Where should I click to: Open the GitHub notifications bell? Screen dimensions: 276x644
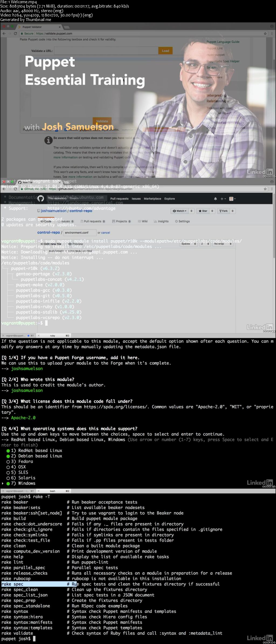pyautogui.click(x=215, y=199)
